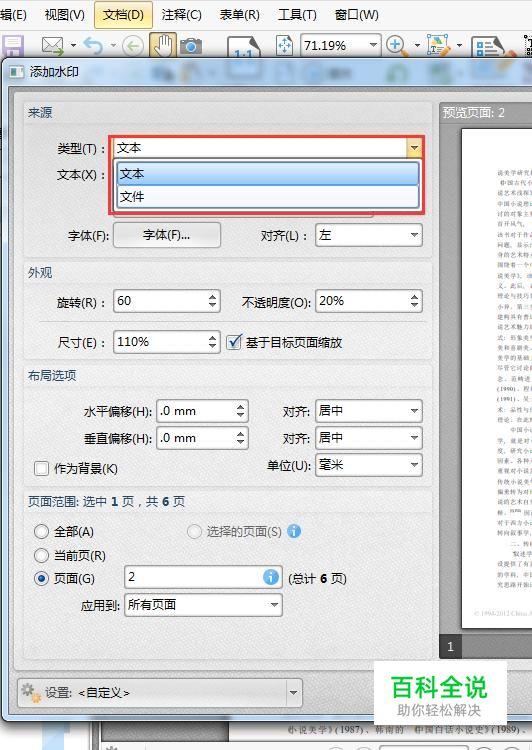Select the 当前页(R) radio button
This screenshot has width=532, height=750.
[42, 555]
